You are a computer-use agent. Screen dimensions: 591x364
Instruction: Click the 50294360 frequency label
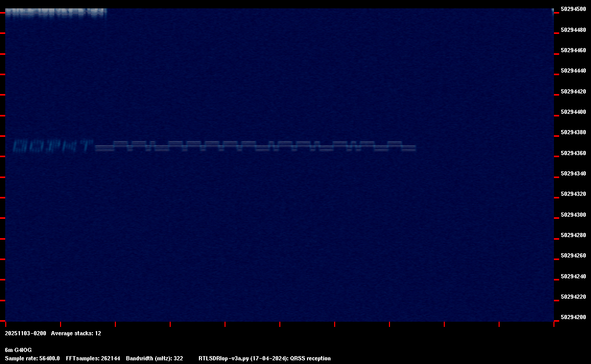pyautogui.click(x=573, y=153)
